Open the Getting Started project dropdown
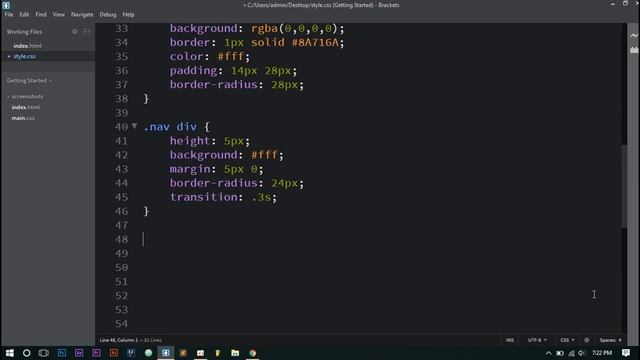Screen dimensions: 640x360 29,80
